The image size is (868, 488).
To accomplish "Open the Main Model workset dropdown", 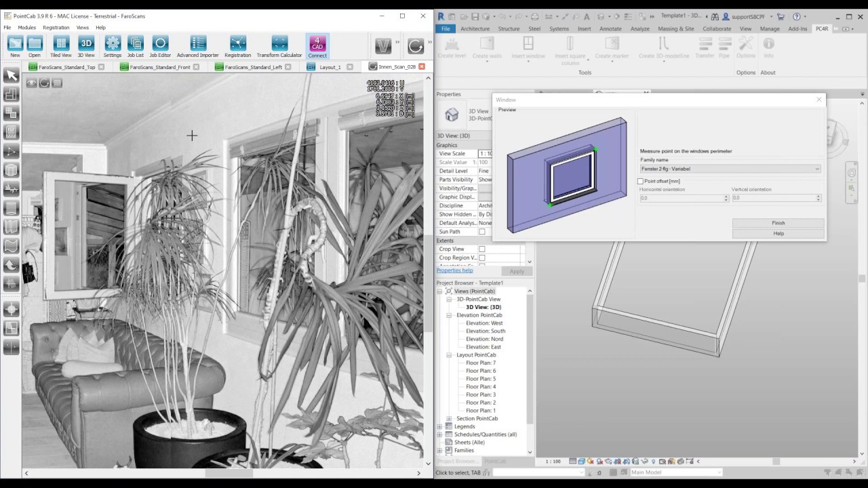I will (676, 472).
